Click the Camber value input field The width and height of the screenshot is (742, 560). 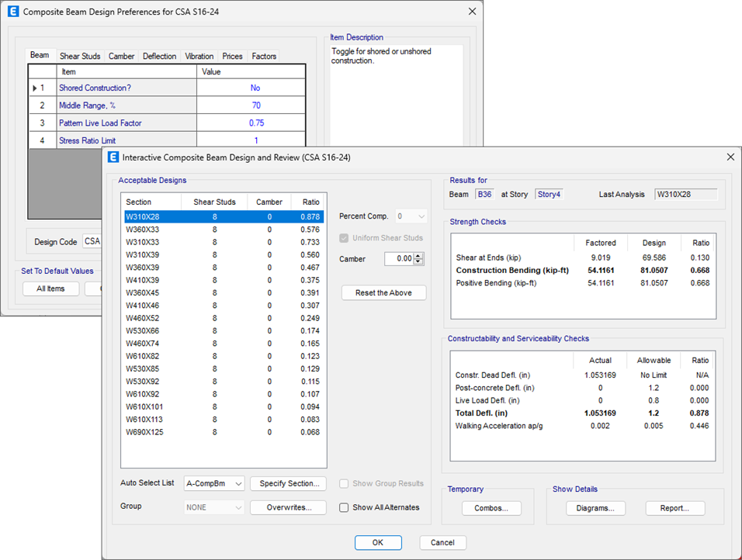click(399, 259)
